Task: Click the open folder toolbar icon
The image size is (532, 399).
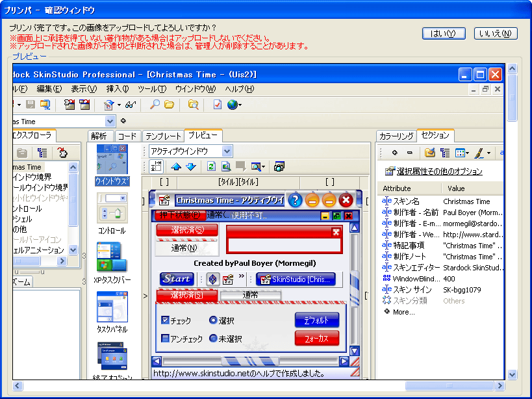Action: tap(169, 105)
